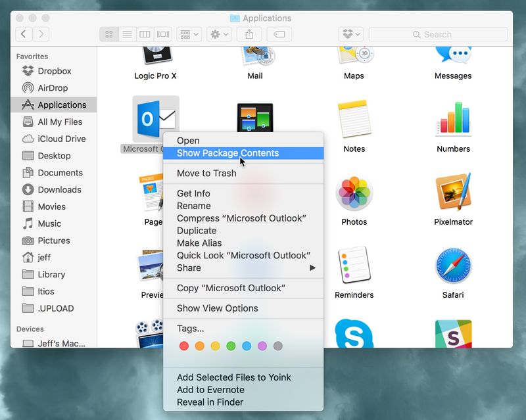The image size is (526, 420).
Task: Choose Show View Options
Action: [x=243, y=308]
